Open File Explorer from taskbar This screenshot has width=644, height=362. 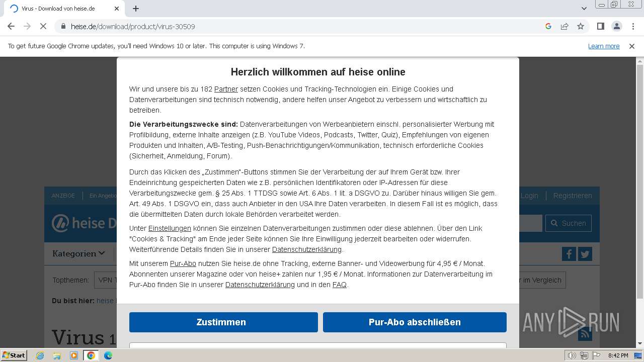click(57, 355)
